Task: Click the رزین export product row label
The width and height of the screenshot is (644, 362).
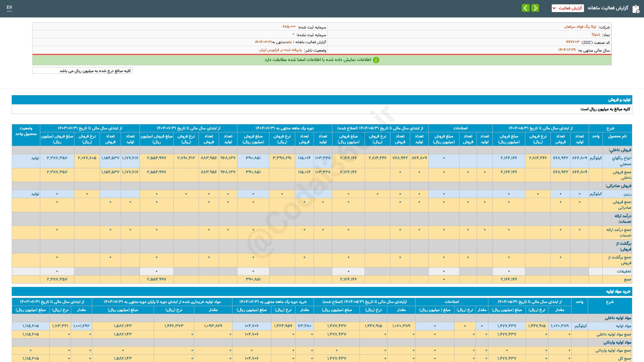Action: [x=627, y=194]
